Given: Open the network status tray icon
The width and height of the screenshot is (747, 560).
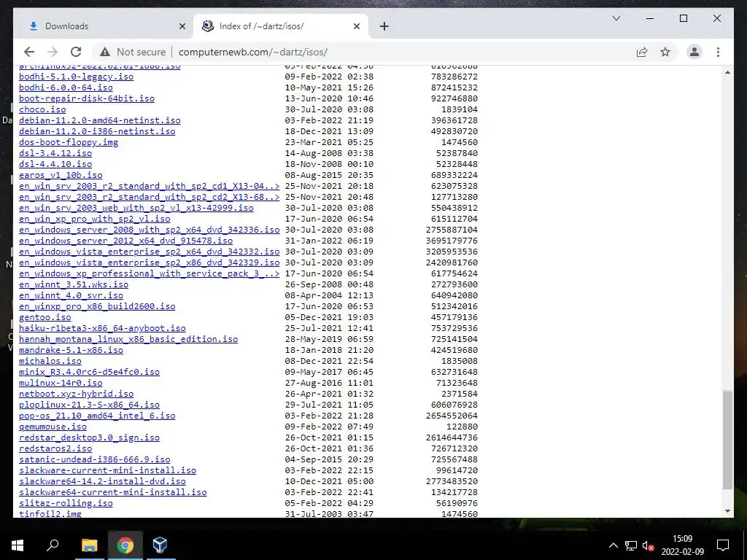Looking at the screenshot, I should click(x=631, y=545).
